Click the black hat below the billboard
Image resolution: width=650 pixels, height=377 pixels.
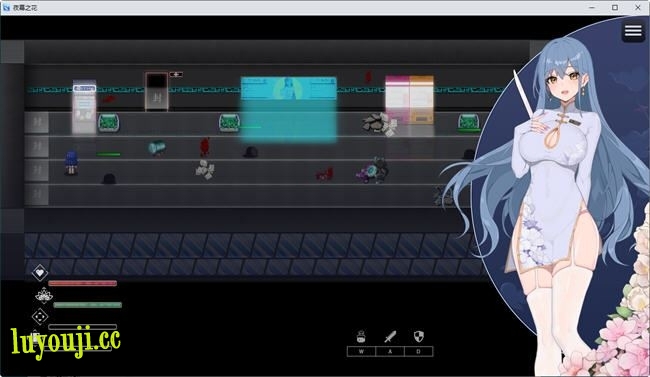point(251,152)
